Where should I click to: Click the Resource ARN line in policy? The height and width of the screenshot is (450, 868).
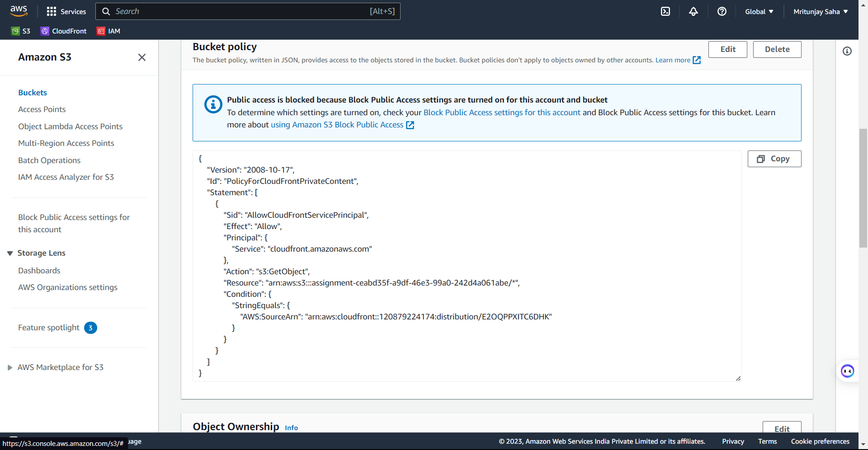coord(372,283)
